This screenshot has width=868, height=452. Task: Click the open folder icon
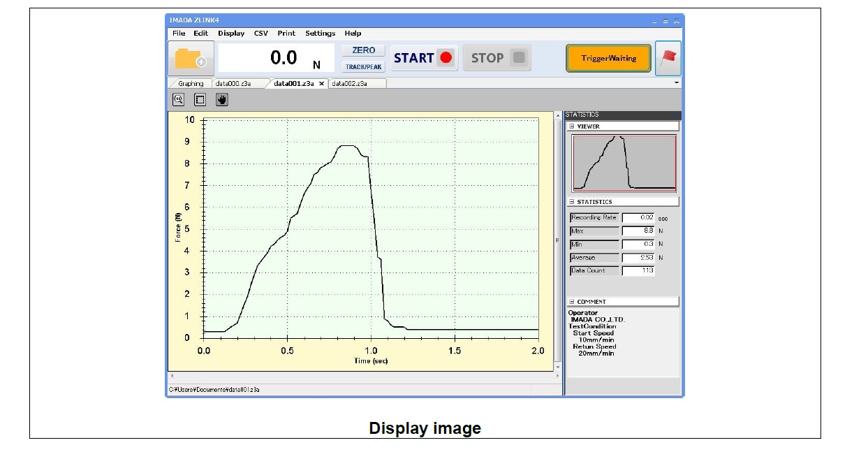[x=191, y=59]
